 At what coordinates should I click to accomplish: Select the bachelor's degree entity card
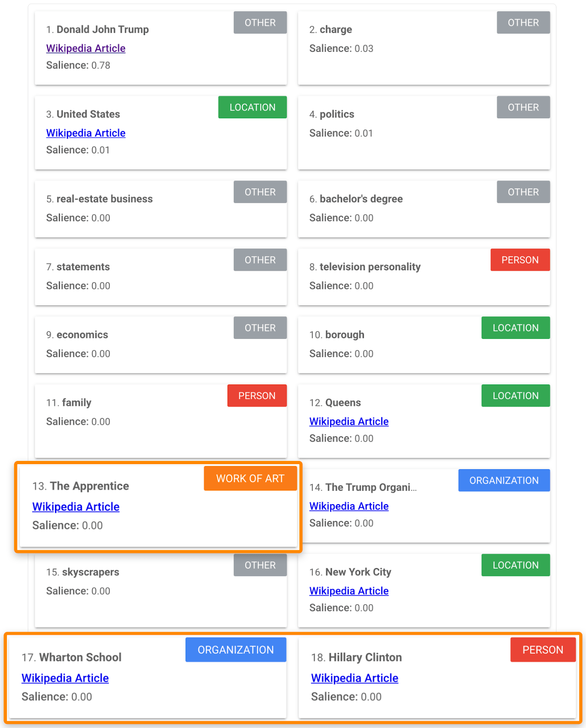(x=424, y=209)
